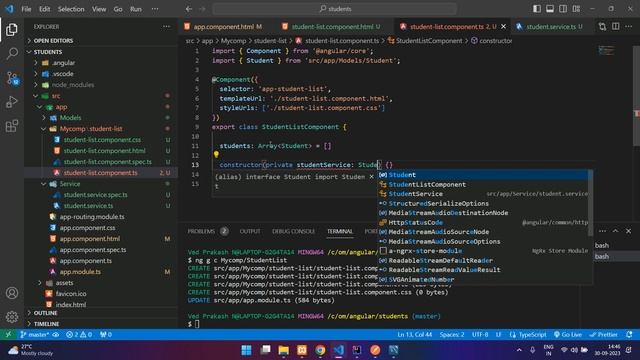Close the student-list.component.ts tab
The image size is (640, 360).
503,27
